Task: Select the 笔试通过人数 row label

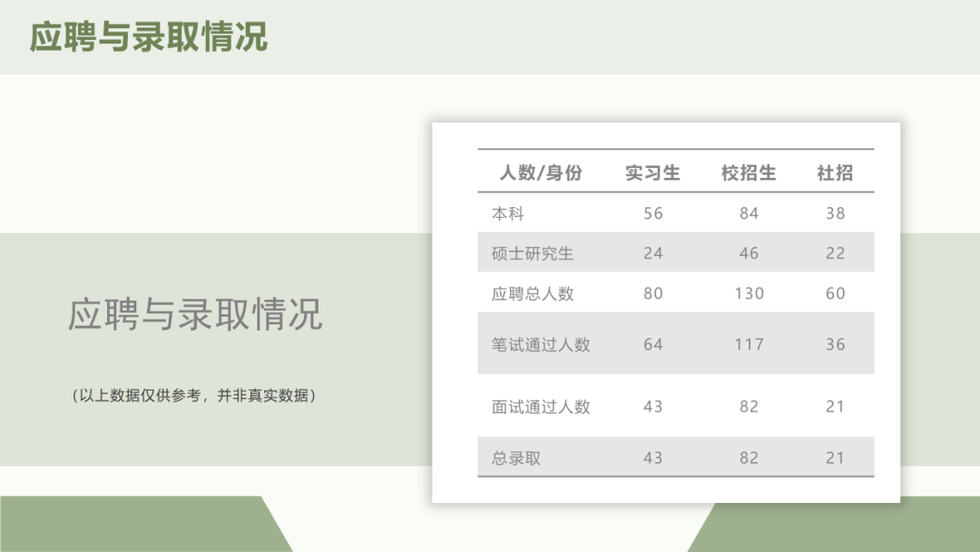Action: 541,344
